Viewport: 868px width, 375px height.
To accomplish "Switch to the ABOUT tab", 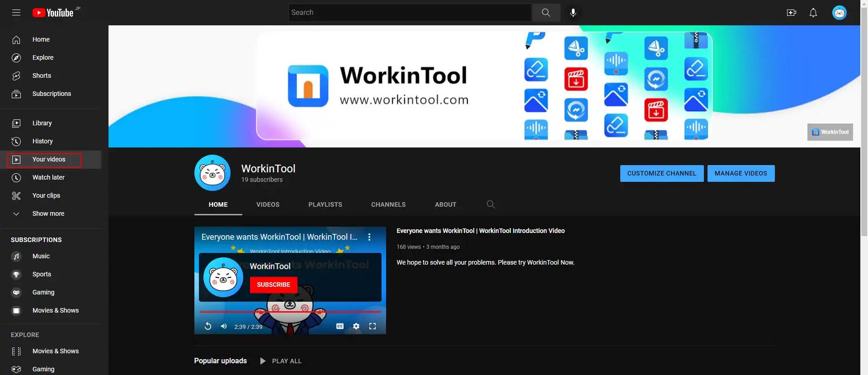I will (446, 205).
